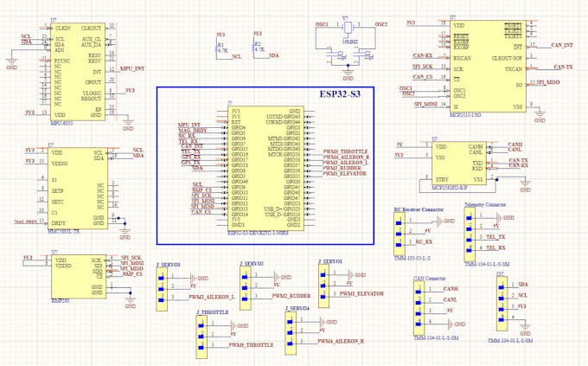Image resolution: width=588 pixels, height=366 pixels.
Task: Click TEL_RX label at Telemetry connector
Action: [x=495, y=247]
